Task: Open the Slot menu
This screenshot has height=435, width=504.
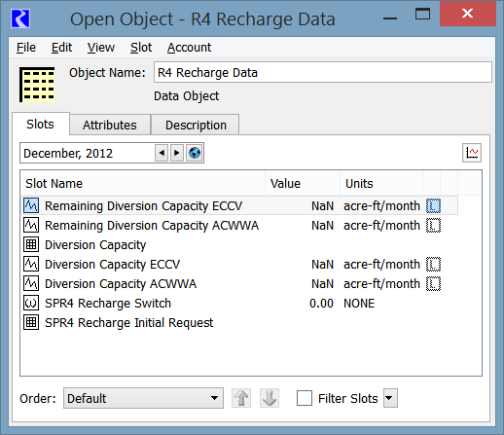Action: tap(141, 48)
